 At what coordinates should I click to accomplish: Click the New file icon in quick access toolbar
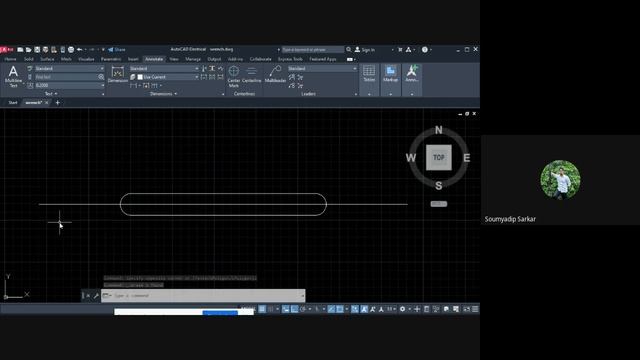click(20, 49)
